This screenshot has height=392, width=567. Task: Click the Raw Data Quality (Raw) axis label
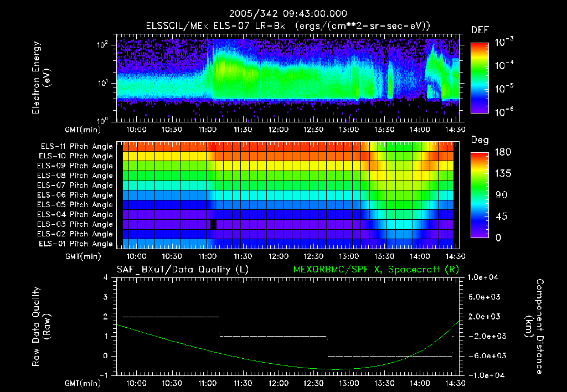point(42,326)
